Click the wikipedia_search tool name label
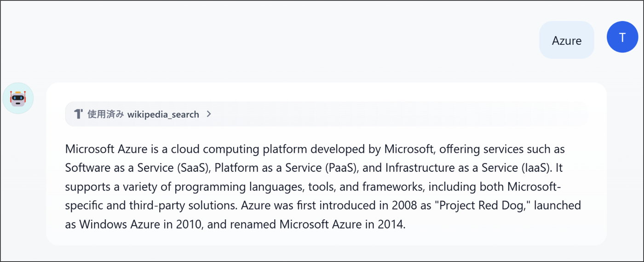 click(163, 114)
